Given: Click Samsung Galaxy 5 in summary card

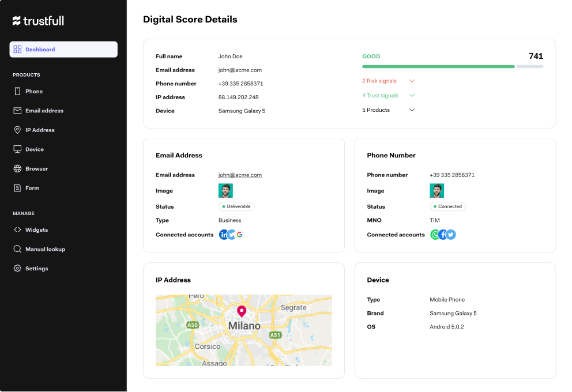Looking at the screenshot, I should click(242, 111).
